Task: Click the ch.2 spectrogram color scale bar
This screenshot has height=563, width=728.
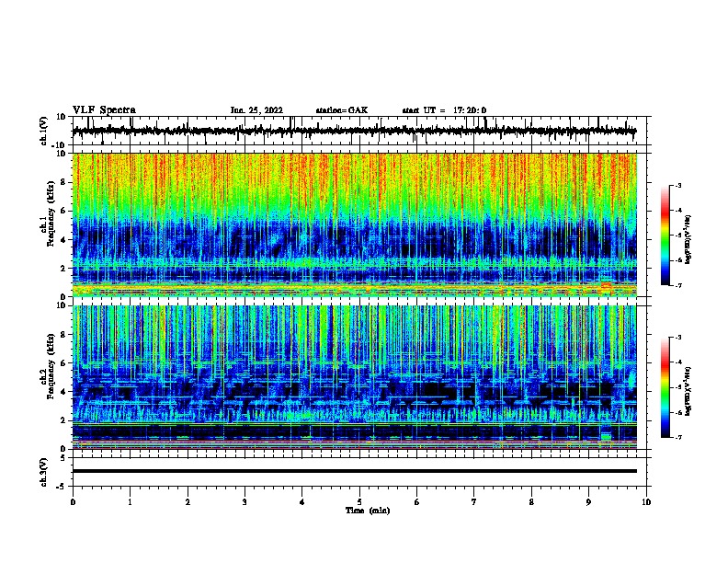Action: pos(665,387)
